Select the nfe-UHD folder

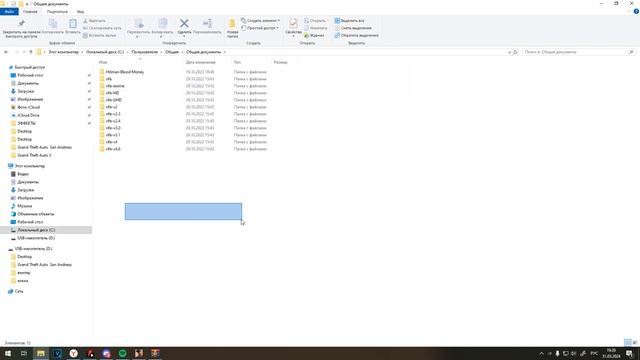pyautogui.click(x=113, y=100)
